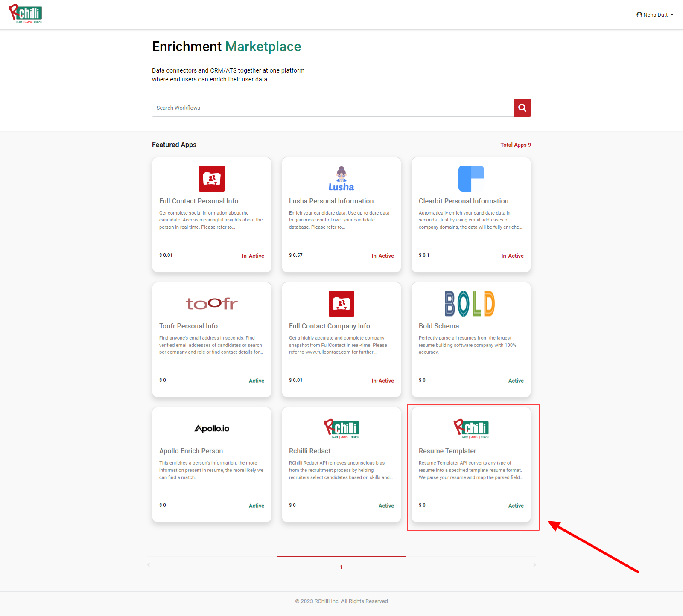The width and height of the screenshot is (683, 616).
Task: Click Resume Templater description text
Action: point(470,470)
